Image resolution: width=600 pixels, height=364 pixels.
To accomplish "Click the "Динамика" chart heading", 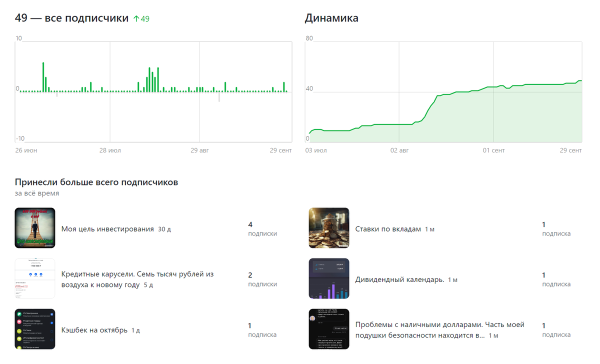I will [331, 17].
